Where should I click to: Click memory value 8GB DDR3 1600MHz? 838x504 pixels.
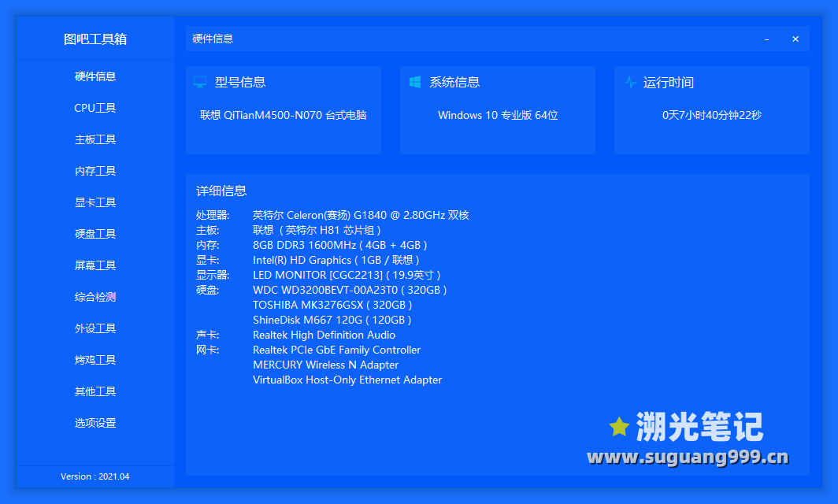coord(340,246)
